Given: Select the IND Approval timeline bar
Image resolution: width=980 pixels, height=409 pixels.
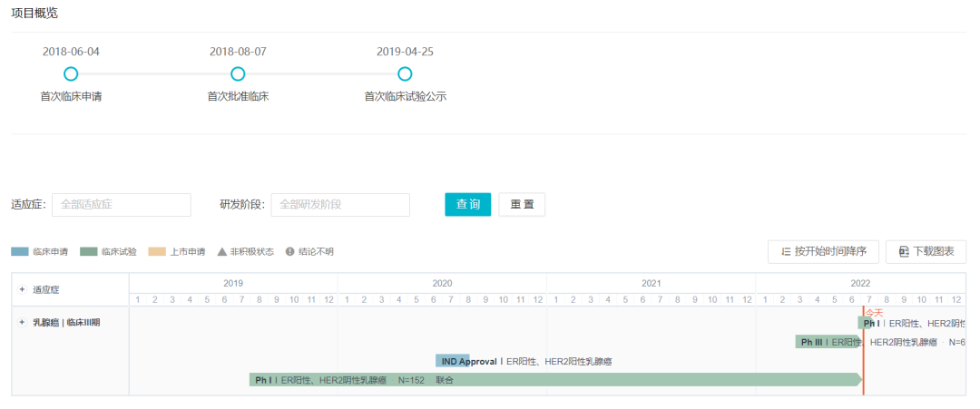Looking at the screenshot, I should pyautogui.click(x=452, y=361).
